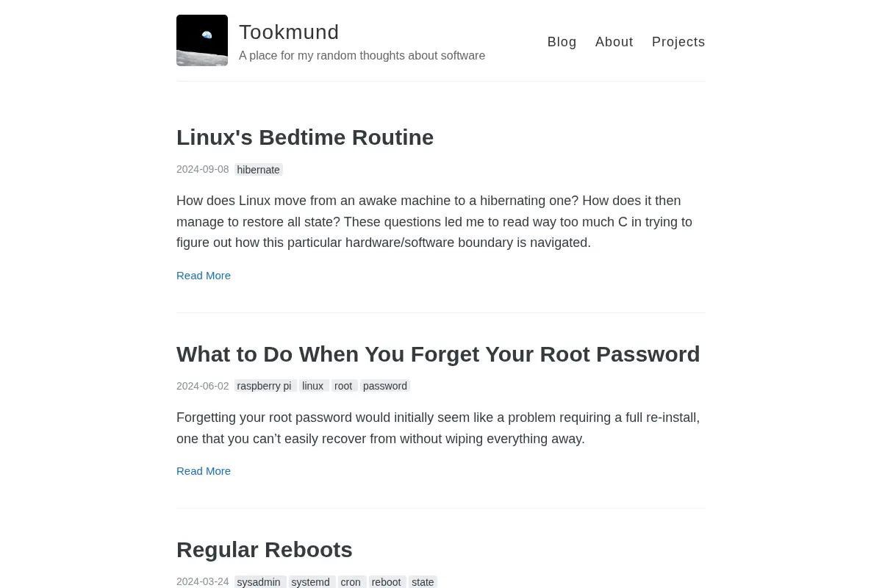Select the state tag
Image resolution: width=882 pixels, height=588 pixels.
pos(423,582)
